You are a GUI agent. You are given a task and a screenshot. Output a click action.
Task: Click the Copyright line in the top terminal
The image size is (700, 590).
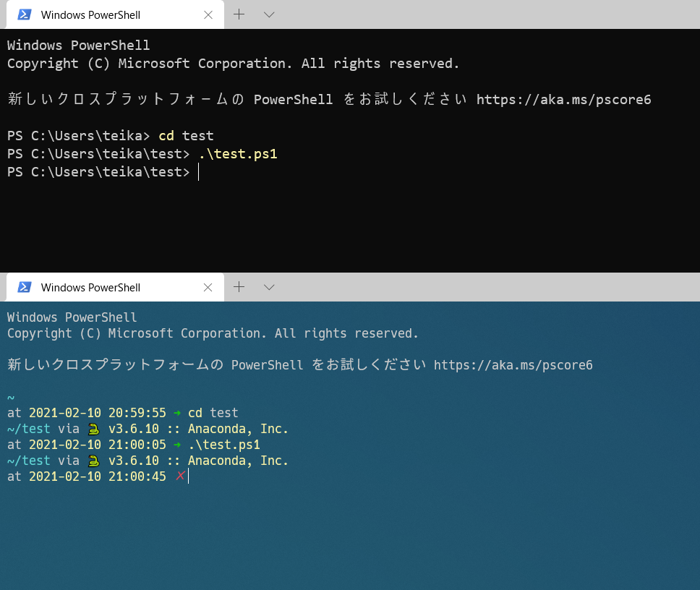pyautogui.click(x=233, y=64)
